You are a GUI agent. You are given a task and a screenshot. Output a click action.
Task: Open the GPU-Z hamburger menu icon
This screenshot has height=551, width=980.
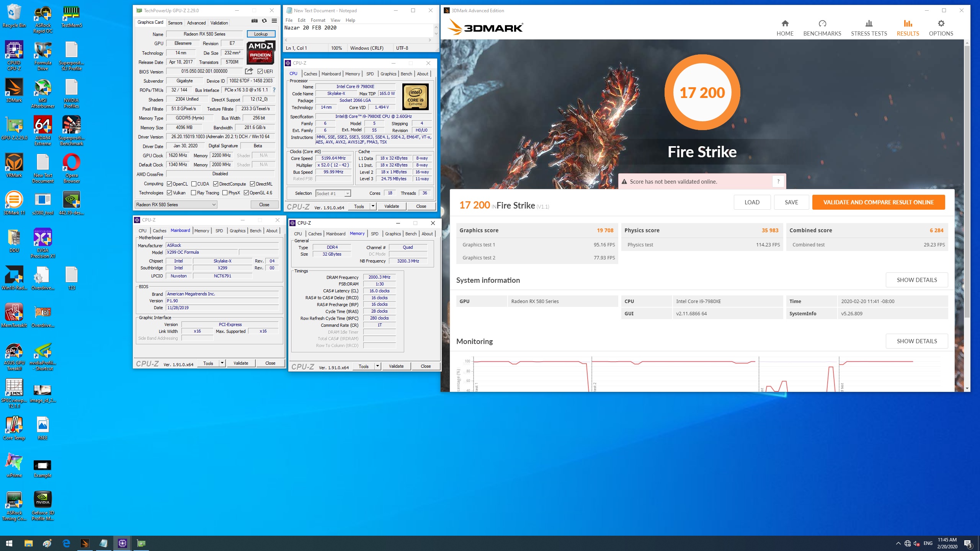coord(274,21)
